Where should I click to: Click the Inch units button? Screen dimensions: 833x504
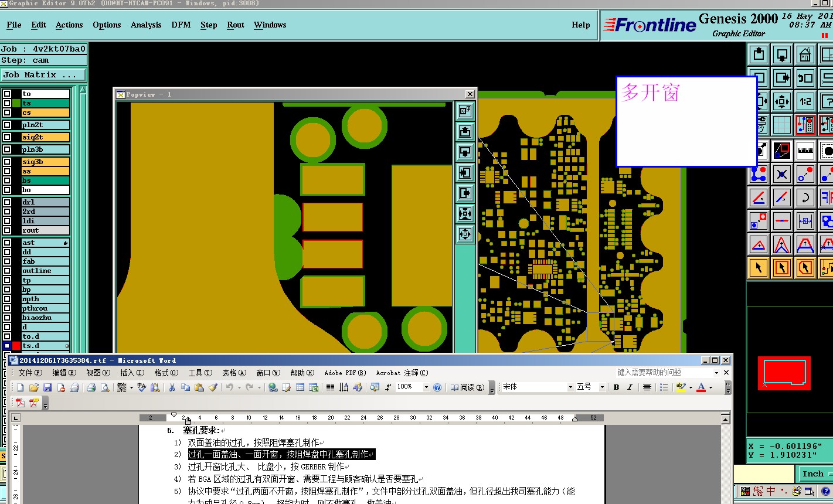point(813,474)
